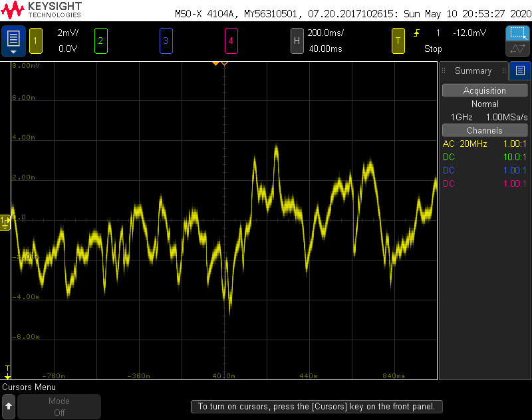
Task: Click the 440m time axis label
Action: click(309, 376)
